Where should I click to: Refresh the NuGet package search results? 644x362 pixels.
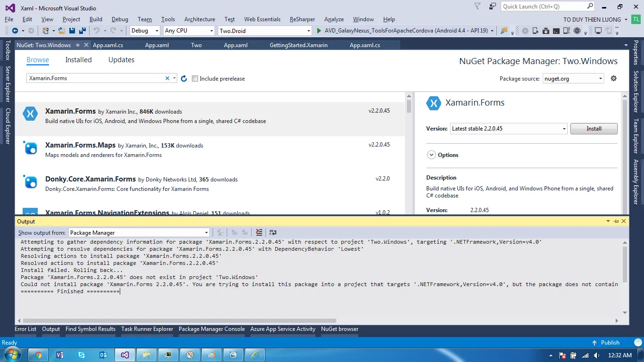(184, 78)
